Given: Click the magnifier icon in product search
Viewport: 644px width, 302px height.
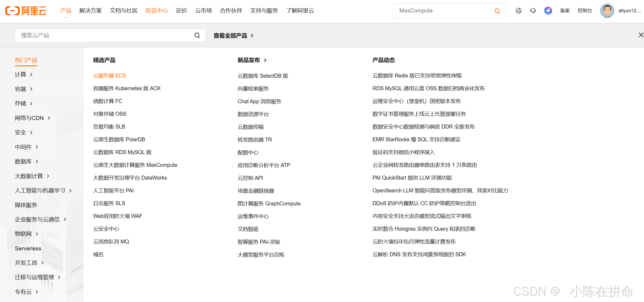Looking at the screenshot, I should 197,35.
